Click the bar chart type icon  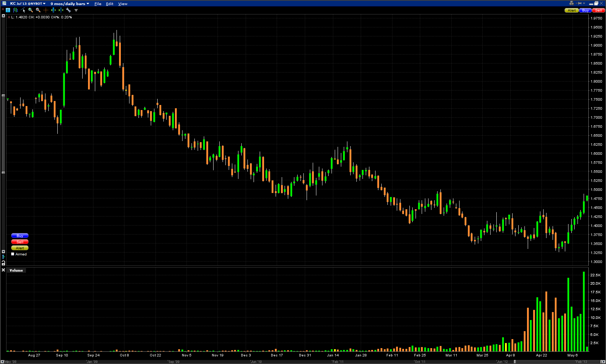pos(16,10)
